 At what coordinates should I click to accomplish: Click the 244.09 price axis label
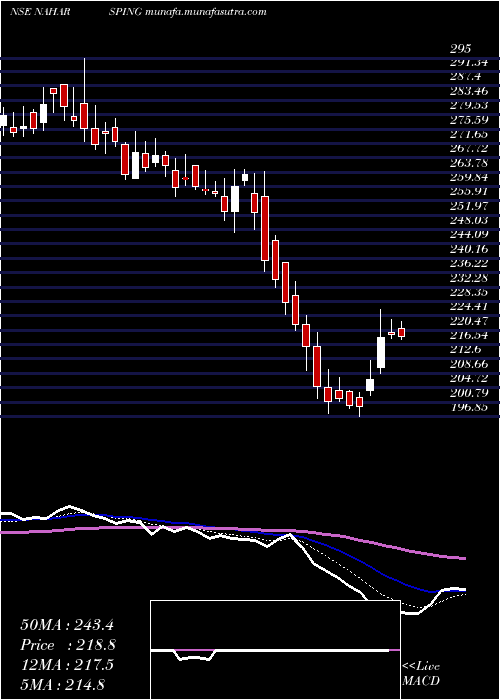coord(469,234)
